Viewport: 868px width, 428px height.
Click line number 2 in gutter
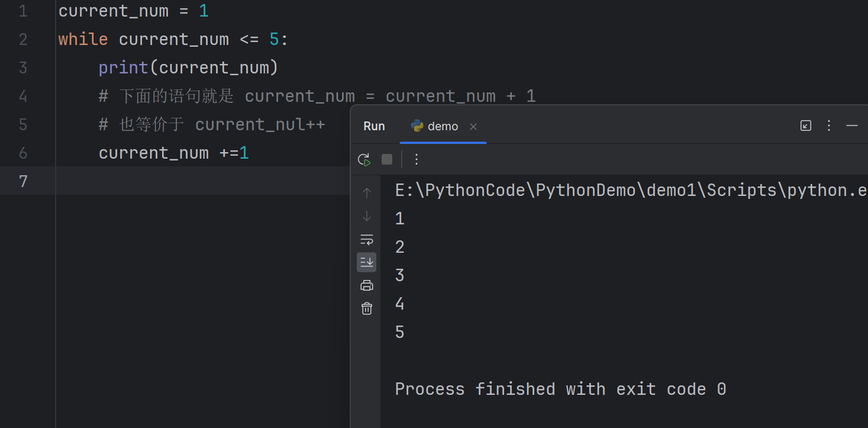pyautogui.click(x=23, y=39)
